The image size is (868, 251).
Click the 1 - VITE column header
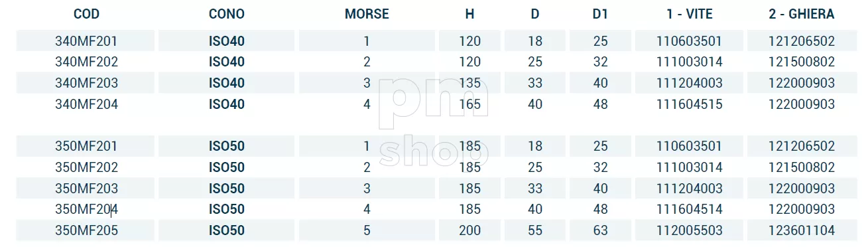[690, 14]
